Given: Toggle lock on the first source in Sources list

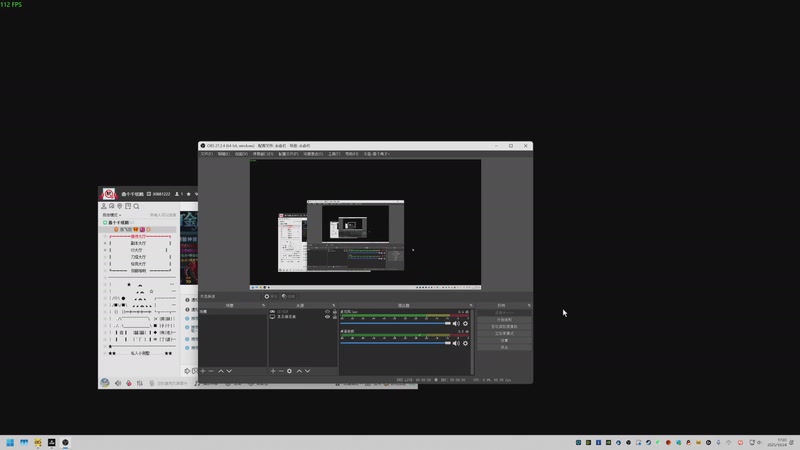Looking at the screenshot, I should point(335,311).
